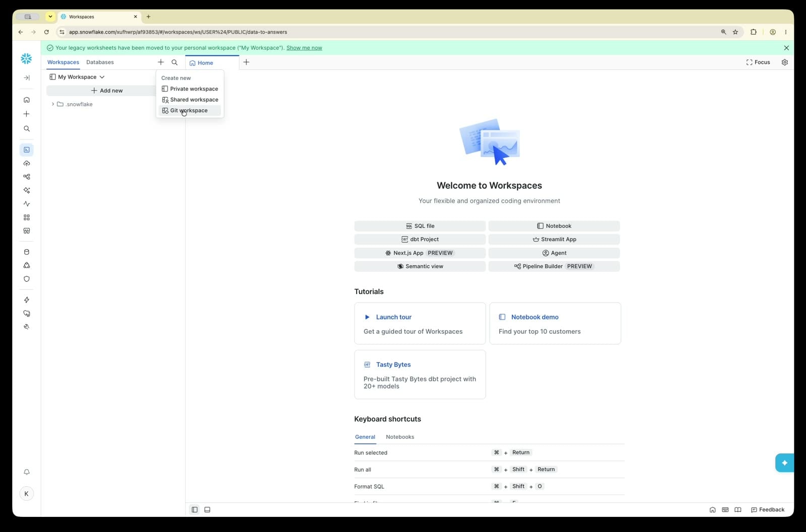Viewport: 806px width, 532px height.
Task: Open the Pipeline Builder preview
Action: tap(554, 266)
